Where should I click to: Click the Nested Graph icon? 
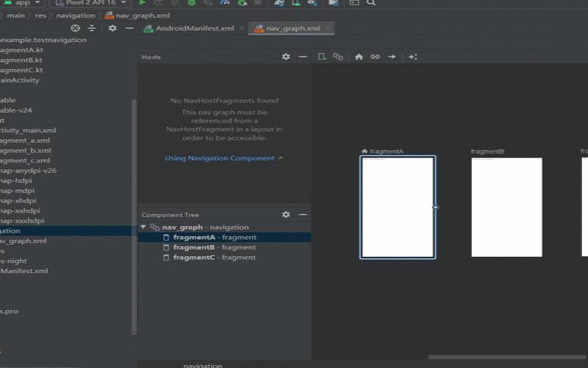tap(338, 57)
